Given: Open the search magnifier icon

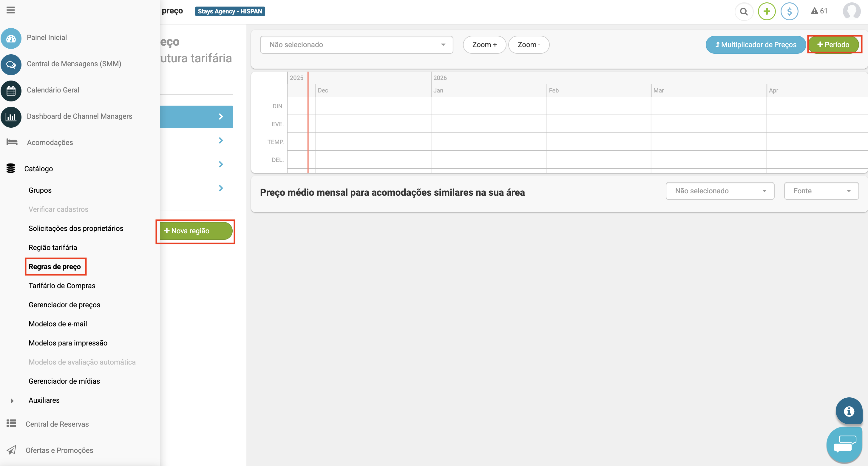Looking at the screenshot, I should pos(744,11).
